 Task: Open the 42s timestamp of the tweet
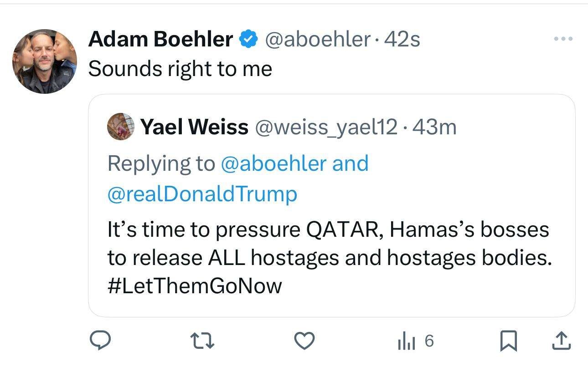(402, 40)
